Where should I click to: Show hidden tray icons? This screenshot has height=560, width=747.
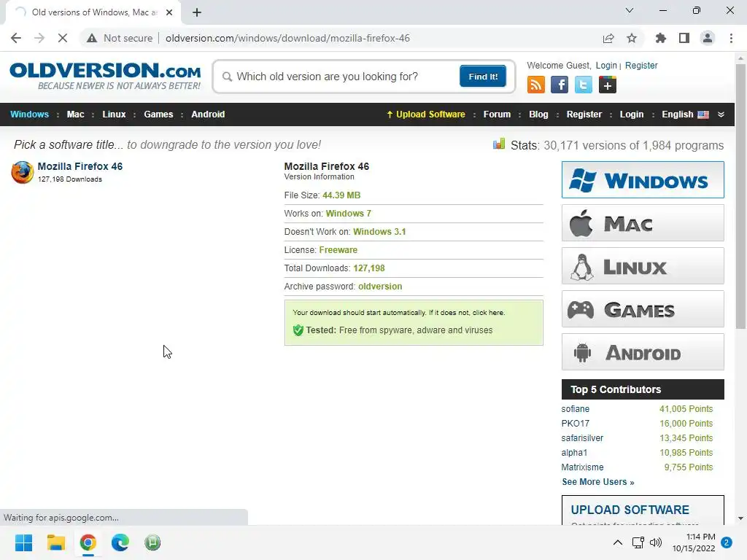tap(617, 542)
